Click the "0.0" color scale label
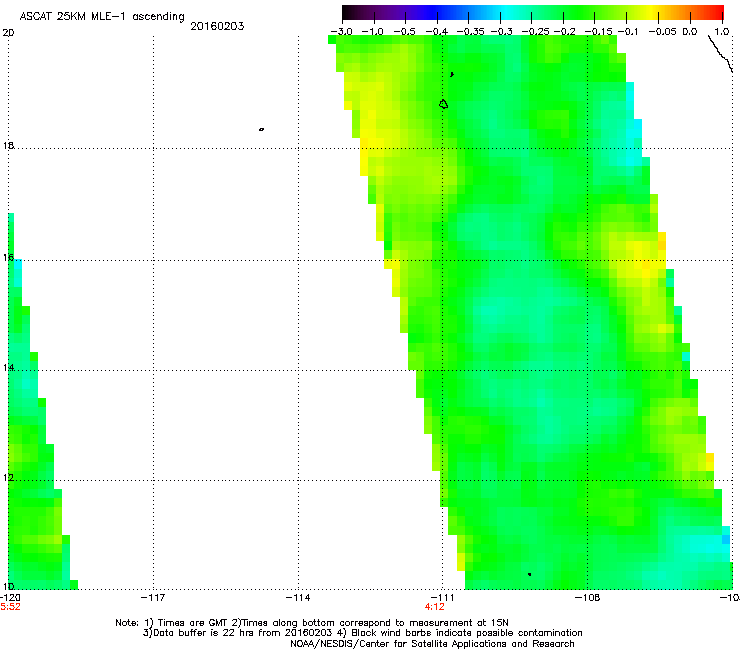Screen dimensions: 740x650 (690, 32)
